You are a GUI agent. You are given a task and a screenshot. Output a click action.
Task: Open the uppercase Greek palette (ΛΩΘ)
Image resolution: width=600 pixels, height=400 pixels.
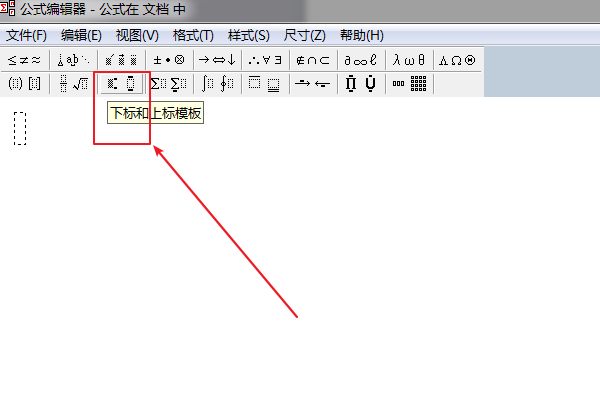457,60
